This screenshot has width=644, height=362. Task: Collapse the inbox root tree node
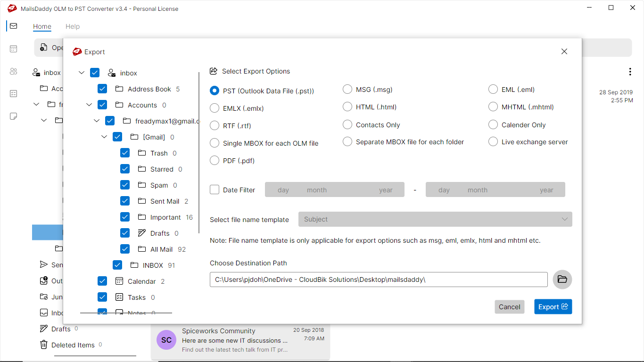coord(82,73)
